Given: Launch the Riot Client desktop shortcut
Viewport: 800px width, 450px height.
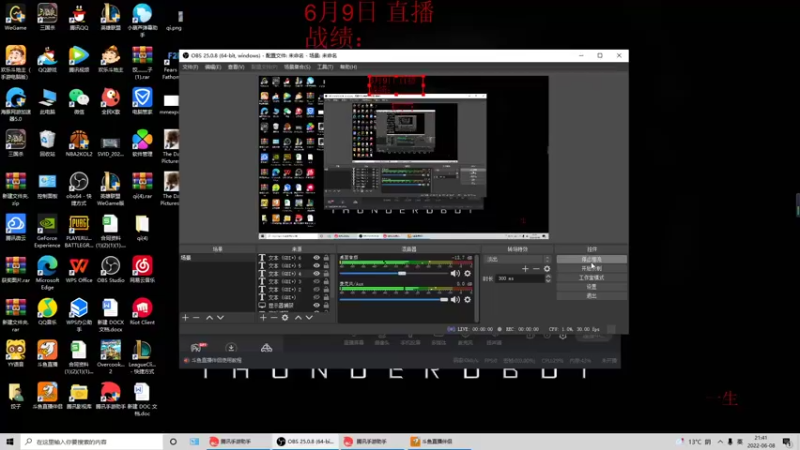Looking at the screenshot, I should 142,312.
